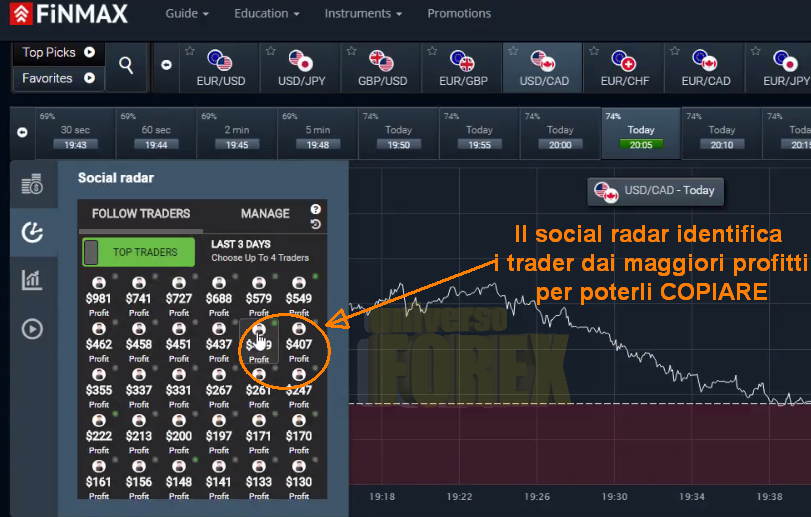
Task: Toggle TOP TRADERS switch
Action: (139, 252)
